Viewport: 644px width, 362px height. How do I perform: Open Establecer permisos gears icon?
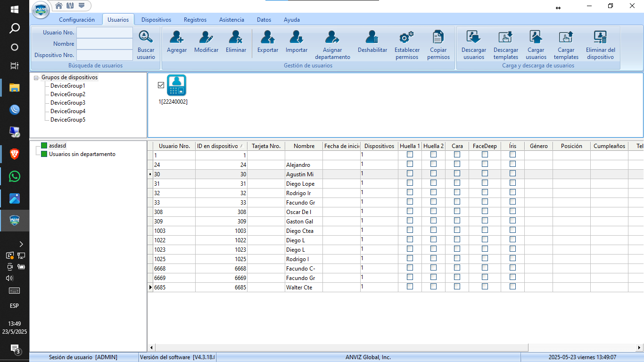[x=407, y=37]
